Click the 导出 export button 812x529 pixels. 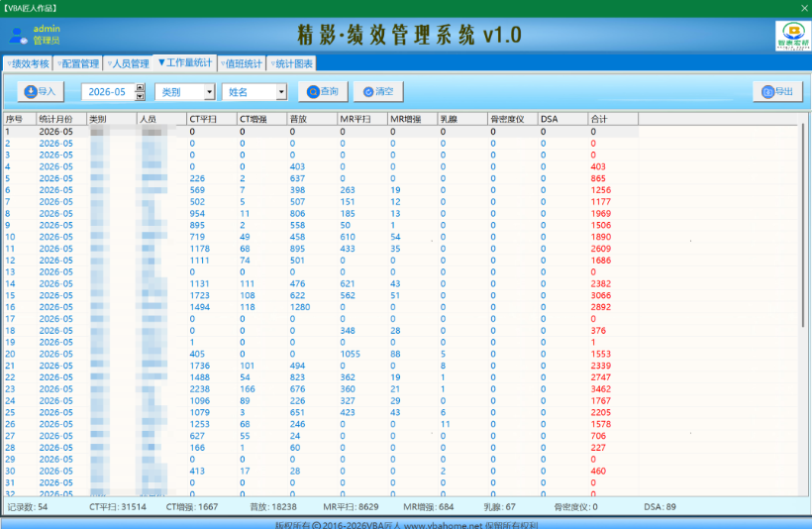(x=777, y=92)
